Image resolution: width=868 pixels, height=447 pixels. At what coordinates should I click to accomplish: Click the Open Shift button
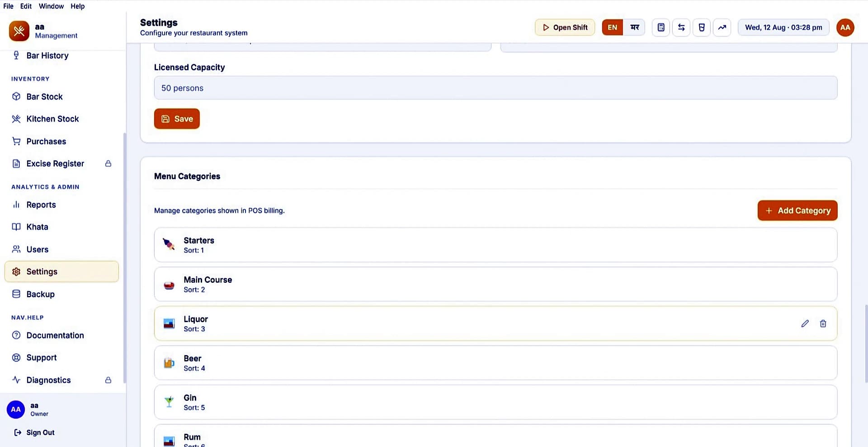tap(565, 28)
